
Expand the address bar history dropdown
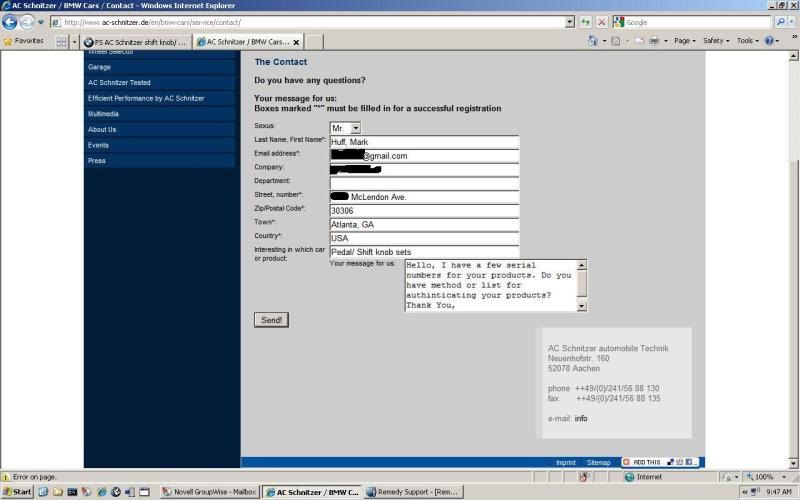569,22
